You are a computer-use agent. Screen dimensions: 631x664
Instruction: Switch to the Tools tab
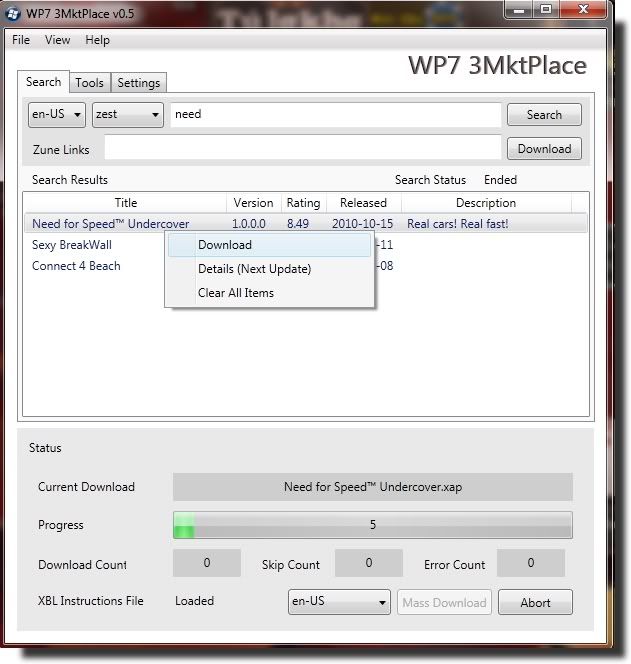tap(89, 83)
